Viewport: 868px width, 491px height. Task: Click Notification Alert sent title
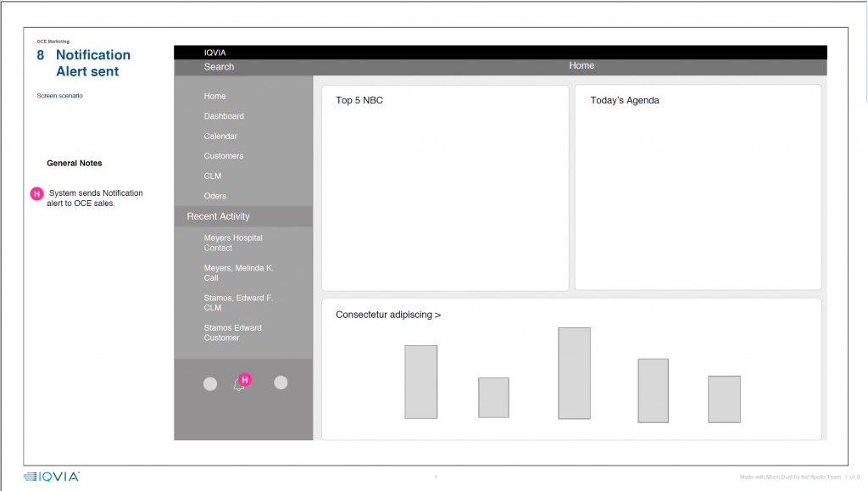pos(93,63)
